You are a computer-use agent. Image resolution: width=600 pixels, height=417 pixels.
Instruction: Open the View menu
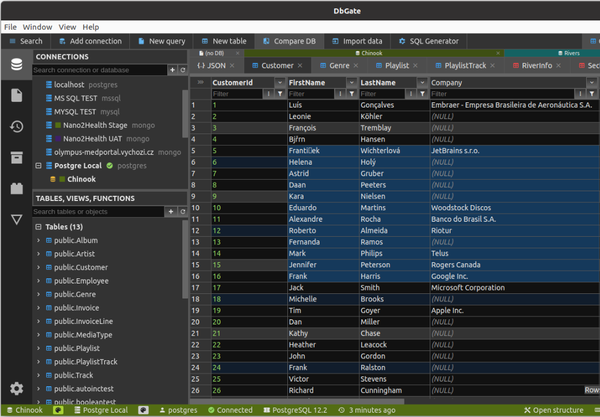(x=67, y=27)
